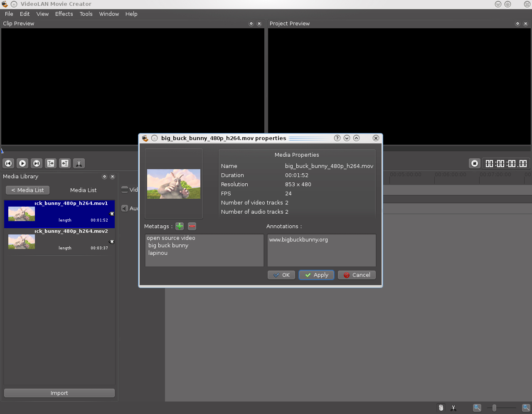
Task: Select the scissors cut tool near the zoom controls
Action: point(453,408)
